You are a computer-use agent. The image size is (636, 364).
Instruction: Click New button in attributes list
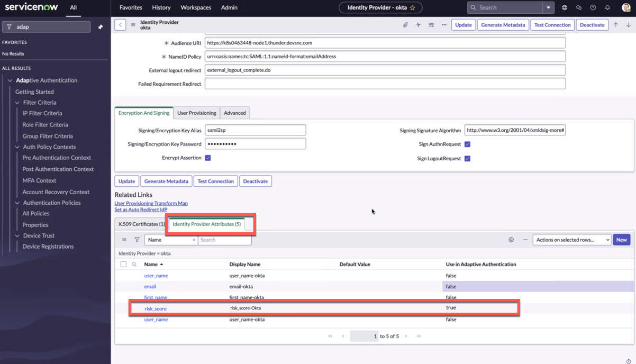pyautogui.click(x=621, y=240)
